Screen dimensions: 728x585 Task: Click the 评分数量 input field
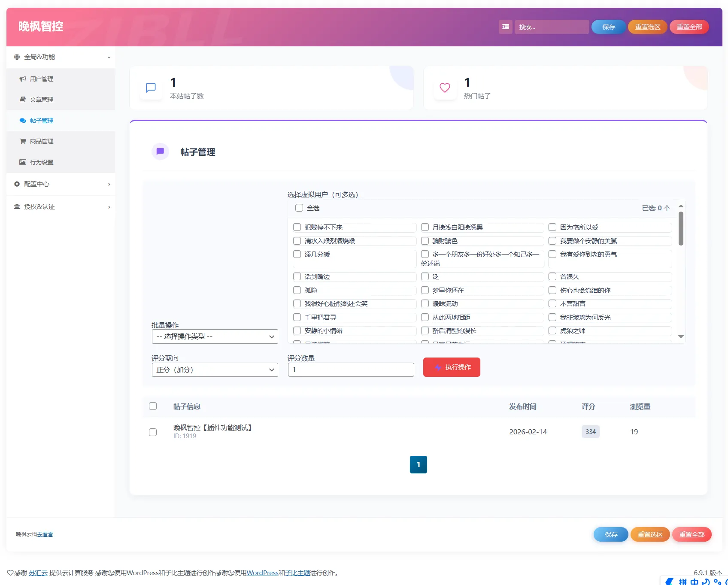pyautogui.click(x=351, y=370)
